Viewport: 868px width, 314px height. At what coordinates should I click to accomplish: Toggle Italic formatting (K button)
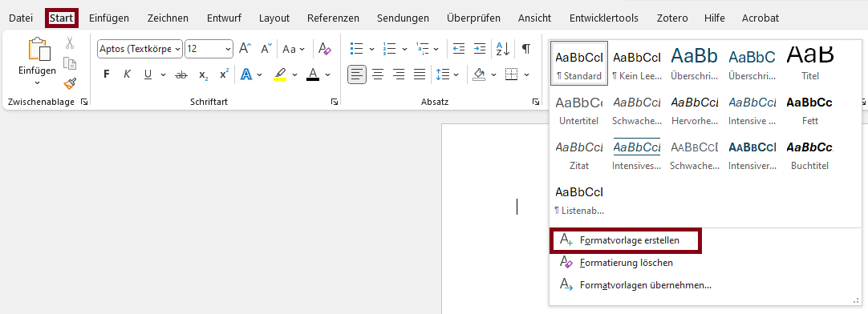[127, 74]
